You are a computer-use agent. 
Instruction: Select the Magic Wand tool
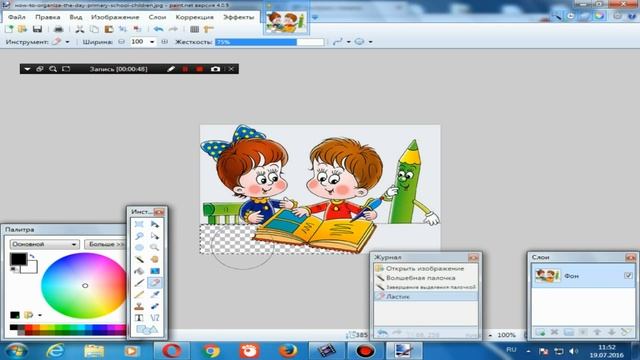click(x=139, y=259)
